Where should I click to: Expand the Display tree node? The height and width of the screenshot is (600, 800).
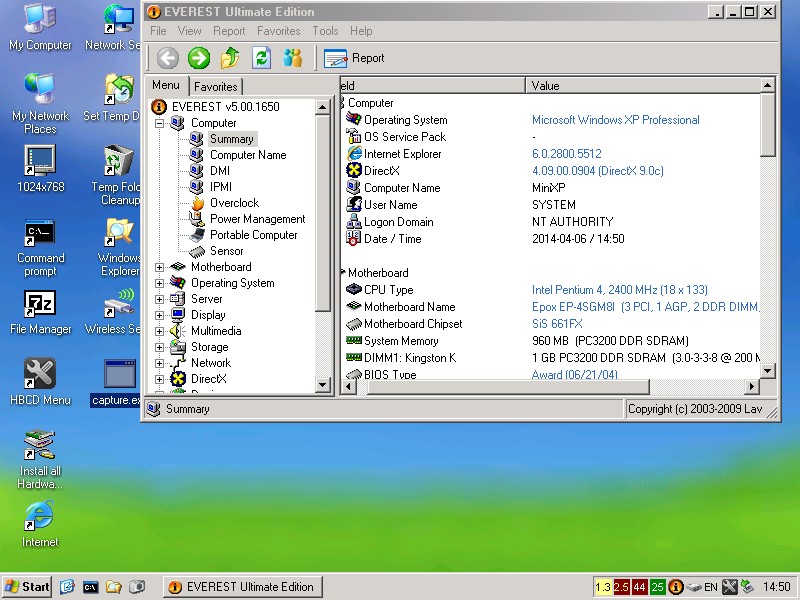(x=160, y=315)
